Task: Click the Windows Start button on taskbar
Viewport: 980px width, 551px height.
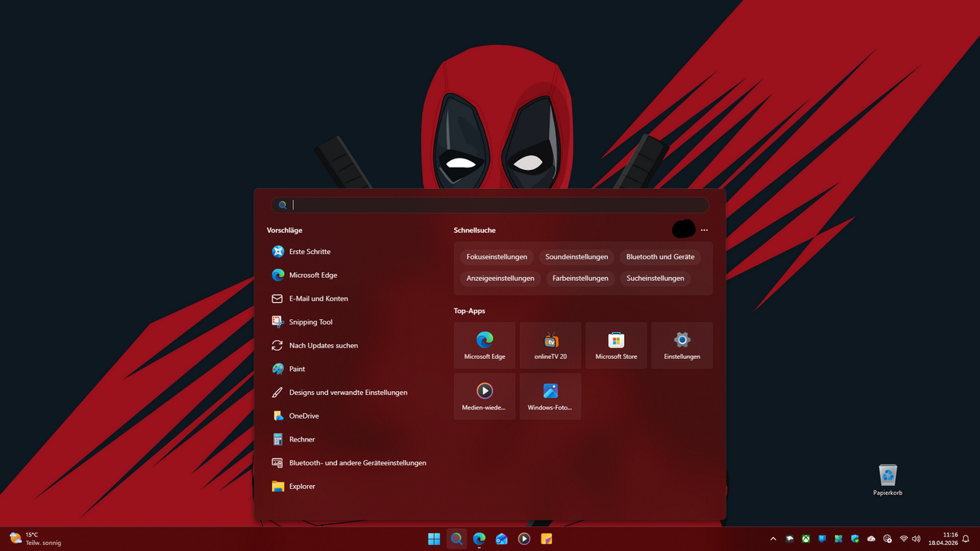Action: click(x=434, y=539)
